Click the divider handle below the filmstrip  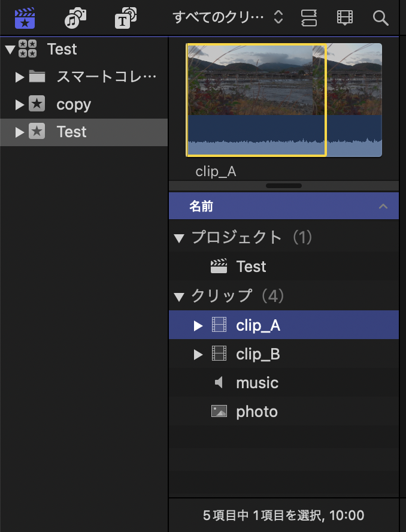pyautogui.click(x=284, y=186)
